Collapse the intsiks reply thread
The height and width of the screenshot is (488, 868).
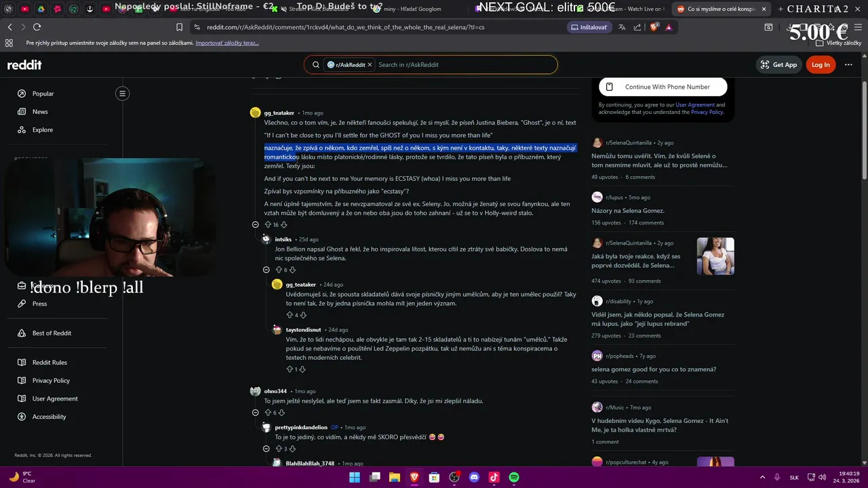[x=266, y=270]
